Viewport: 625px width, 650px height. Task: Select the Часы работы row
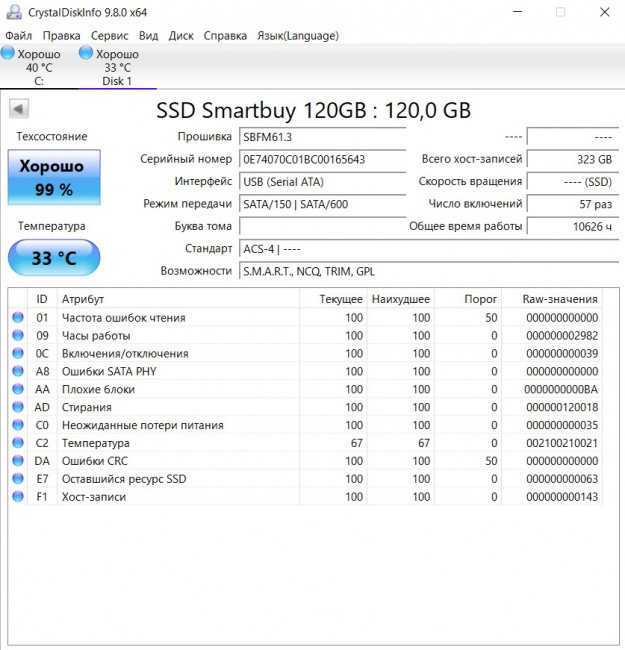[x=305, y=335]
